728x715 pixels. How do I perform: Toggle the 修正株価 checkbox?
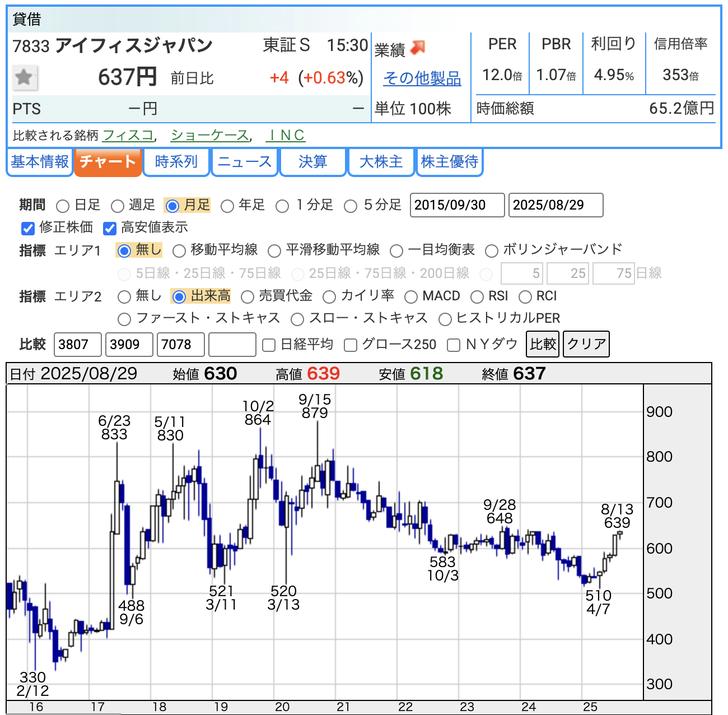[28, 228]
